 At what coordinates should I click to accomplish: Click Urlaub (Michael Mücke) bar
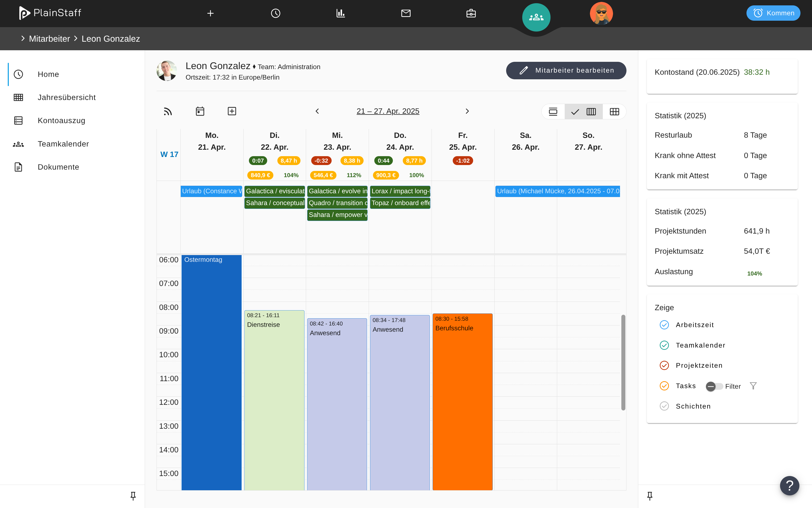click(x=557, y=191)
